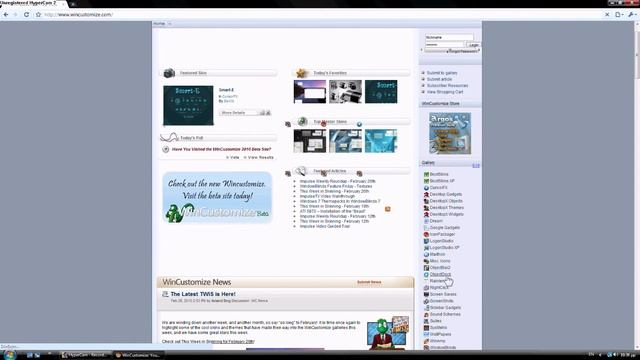
Task: Click the More Details button
Action: point(245,113)
